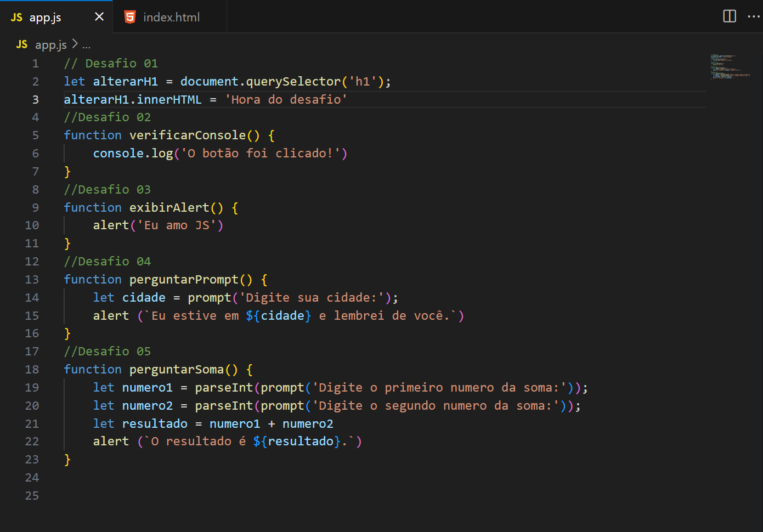Click the '//Desafio 05' comment

pyautogui.click(x=107, y=352)
